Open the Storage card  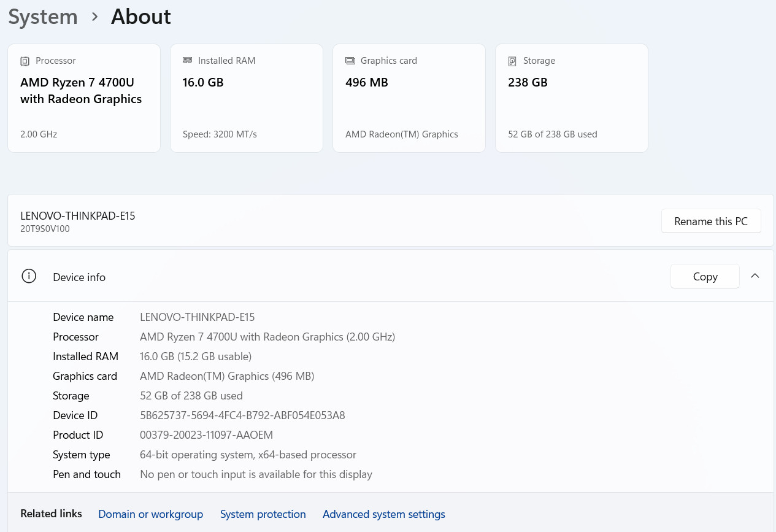point(572,98)
